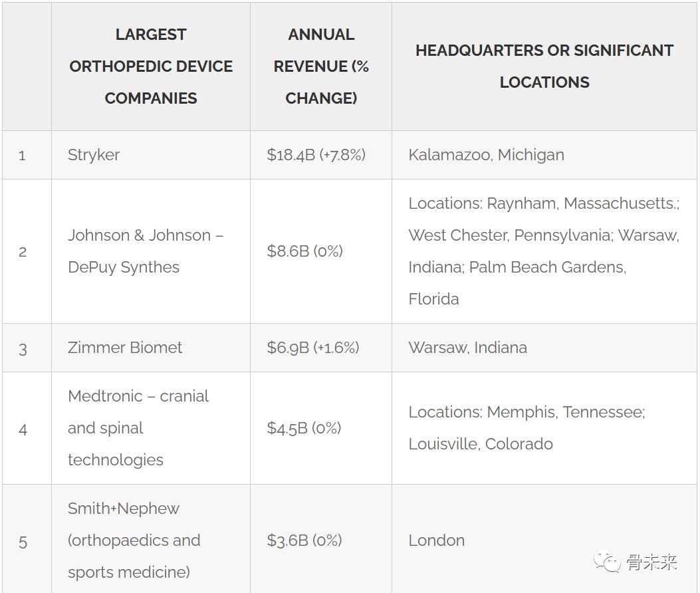Click the $8.6B (0%) revenue cell

321,251
